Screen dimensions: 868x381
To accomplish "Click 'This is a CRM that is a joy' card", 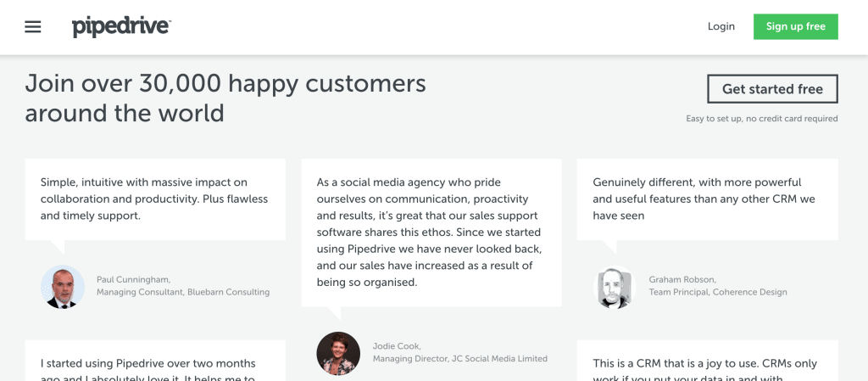I will 707,361.
